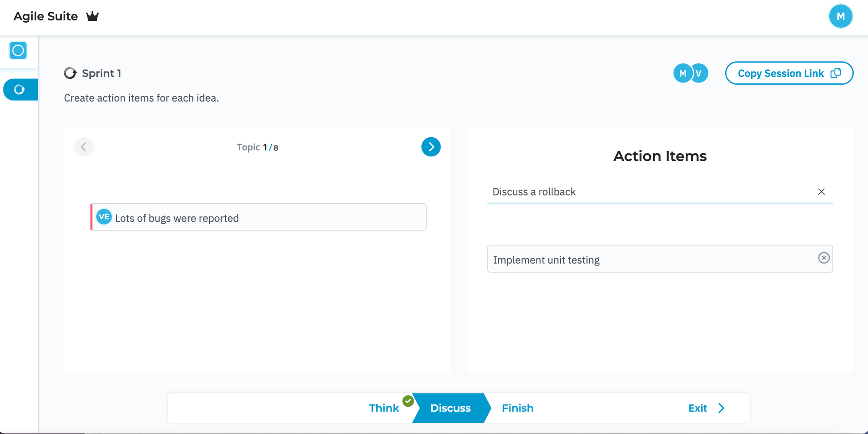Screen dimensions: 868x434
Task: Click the Sprint 1 cycle icon
Action: pyautogui.click(x=70, y=73)
